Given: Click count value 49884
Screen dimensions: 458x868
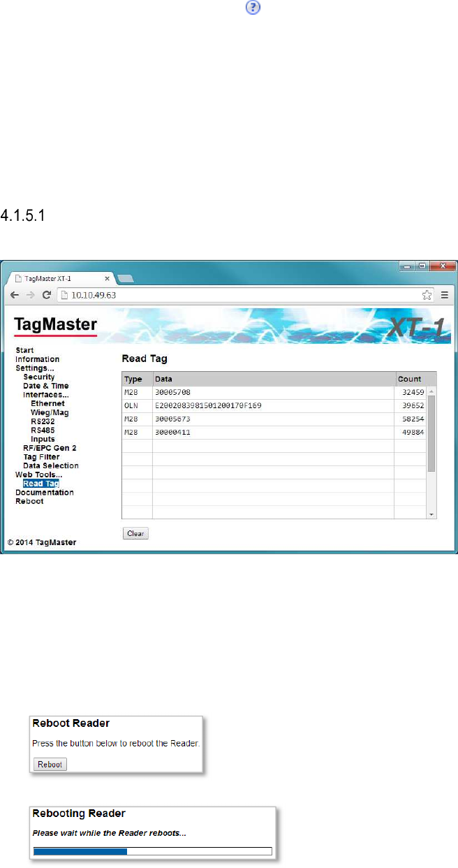Looking at the screenshot, I should point(413,433).
